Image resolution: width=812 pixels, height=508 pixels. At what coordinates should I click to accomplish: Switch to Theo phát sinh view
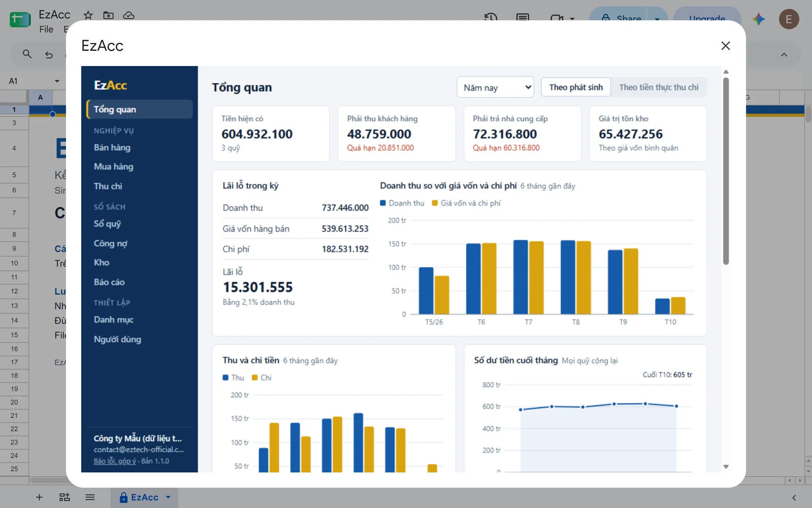click(x=576, y=87)
